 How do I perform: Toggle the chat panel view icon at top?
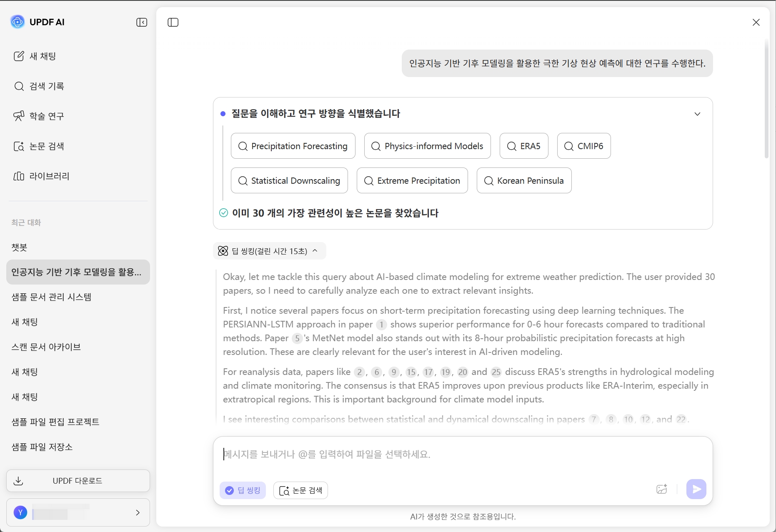(173, 22)
